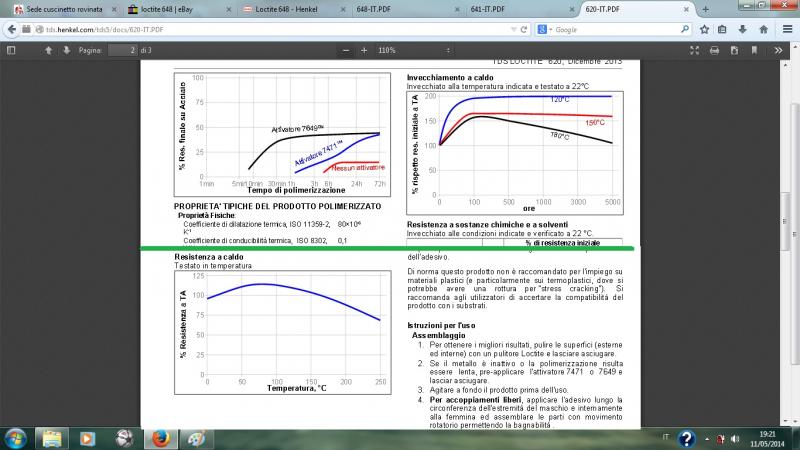The width and height of the screenshot is (800, 450).
Task: Zoom out the PDF with minus button
Action: coord(346,50)
